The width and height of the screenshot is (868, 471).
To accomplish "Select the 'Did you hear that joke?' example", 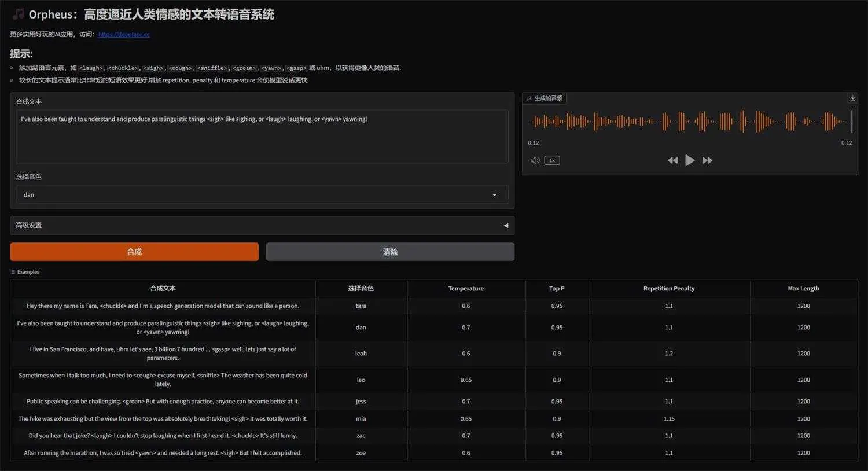I will coord(163,436).
